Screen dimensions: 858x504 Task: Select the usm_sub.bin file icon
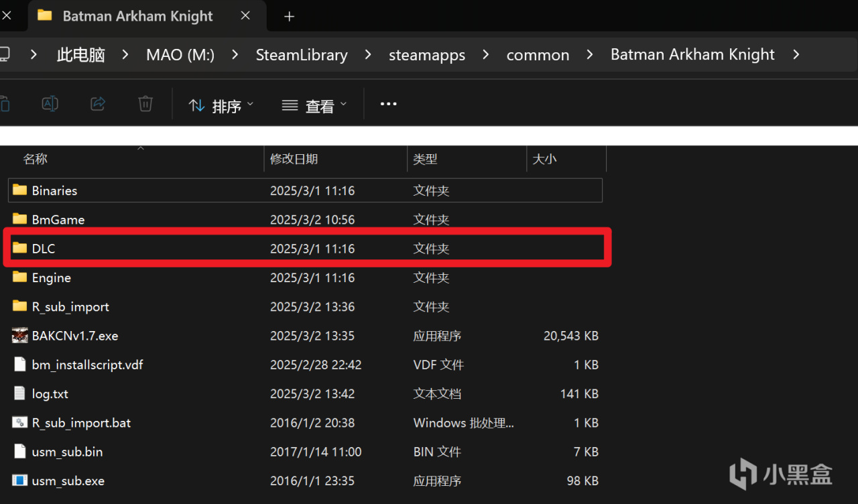click(20, 452)
